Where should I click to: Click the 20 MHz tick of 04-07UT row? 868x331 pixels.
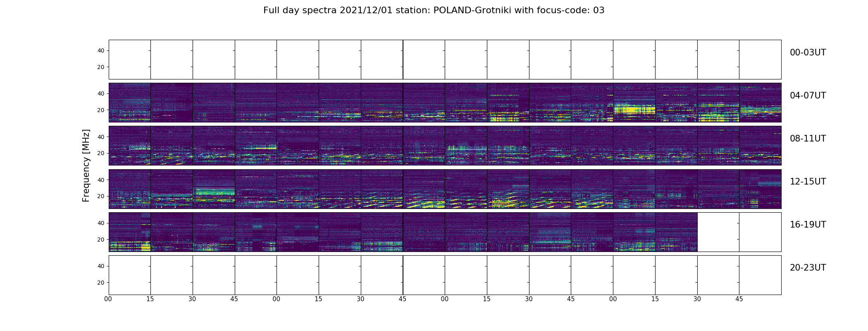tap(101, 110)
